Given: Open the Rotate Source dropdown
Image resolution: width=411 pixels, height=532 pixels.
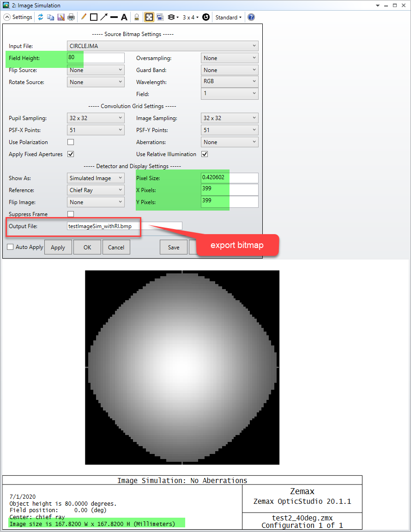Looking at the screenshot, I should click(x=96, y=82).
